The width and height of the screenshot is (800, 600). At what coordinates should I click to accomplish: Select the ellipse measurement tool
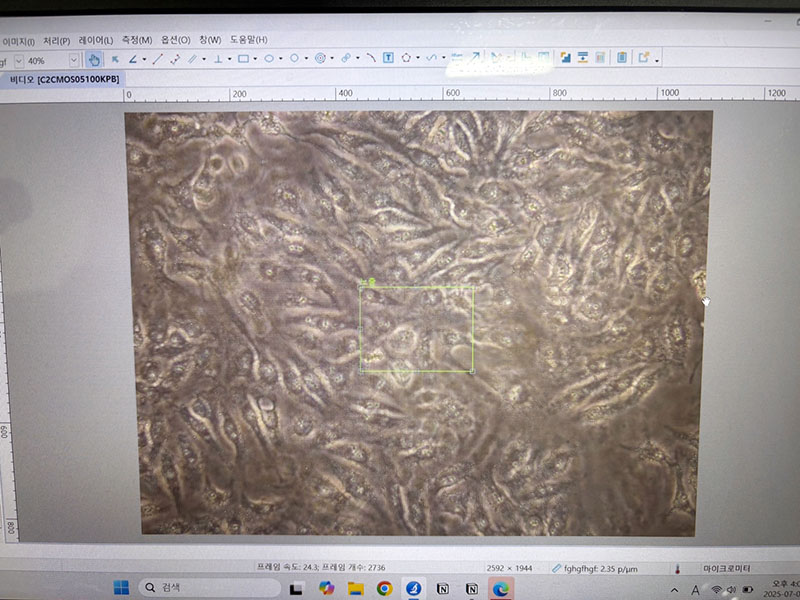[x=269, y=59]
